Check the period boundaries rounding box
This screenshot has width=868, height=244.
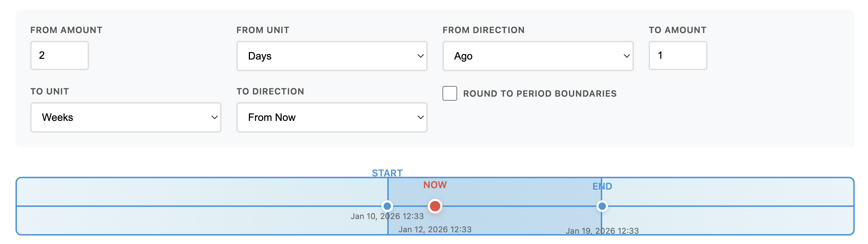449,93
